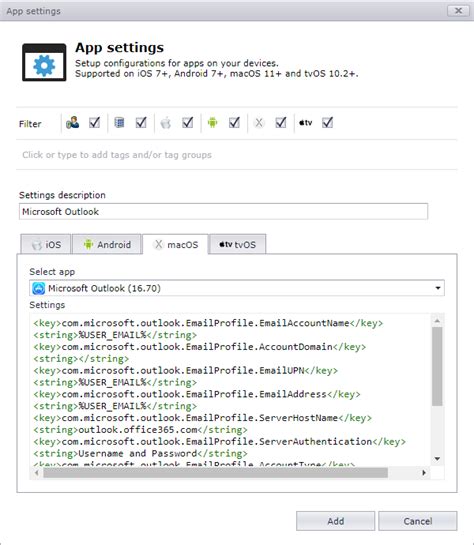Click the Settings description input field
The height and width of the screenshot is (545, 474).
(223, 212)
